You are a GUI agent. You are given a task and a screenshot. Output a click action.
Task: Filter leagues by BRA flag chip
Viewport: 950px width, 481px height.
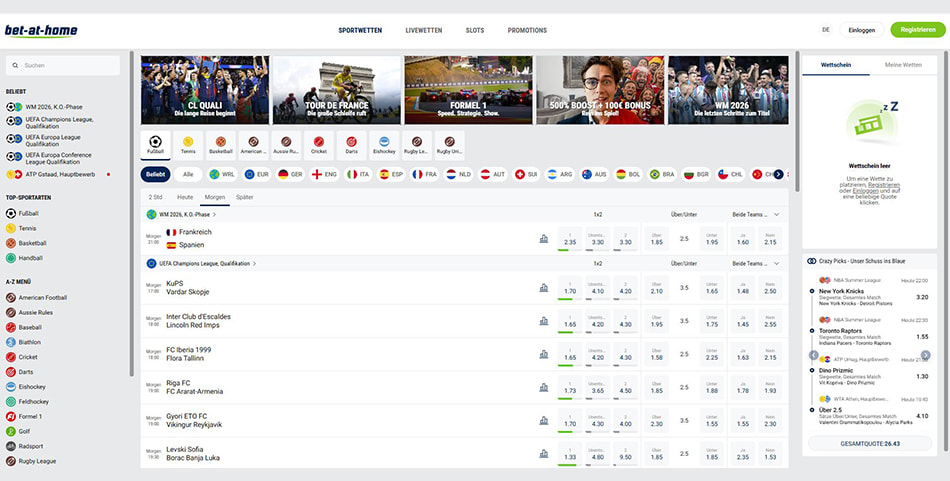click(662, 174)
